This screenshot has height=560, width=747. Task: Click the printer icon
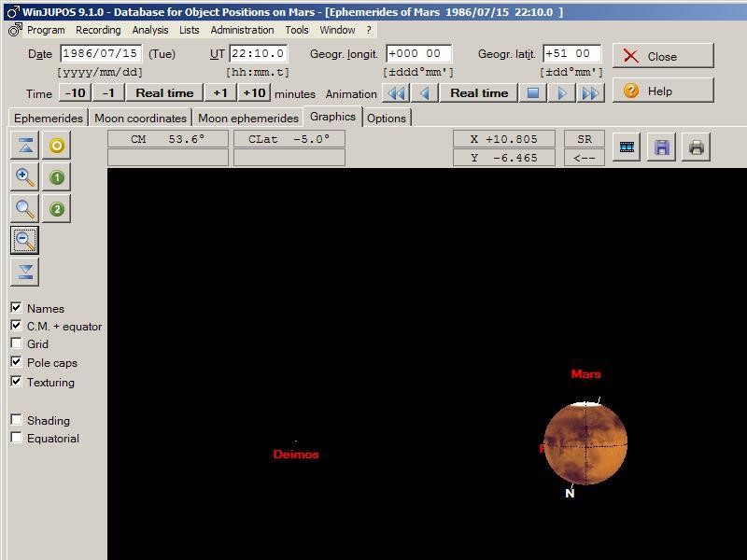coord(696,147)
